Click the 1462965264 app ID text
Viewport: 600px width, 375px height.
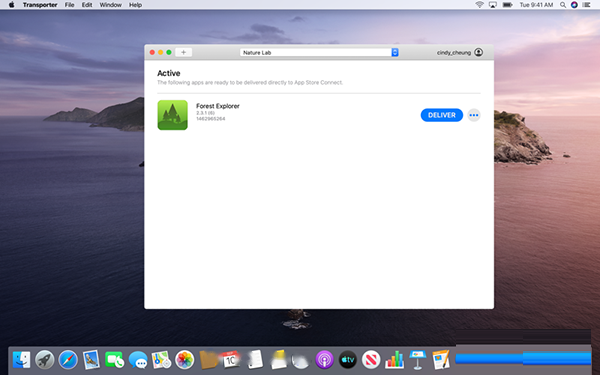point(210,119)
